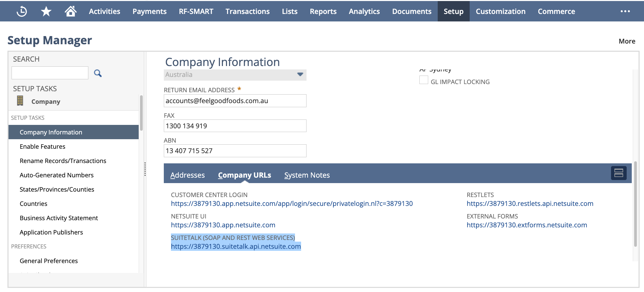The width and height of the screenshot is (644, 292).
Task: Click the More link
Action: (627, 41)
